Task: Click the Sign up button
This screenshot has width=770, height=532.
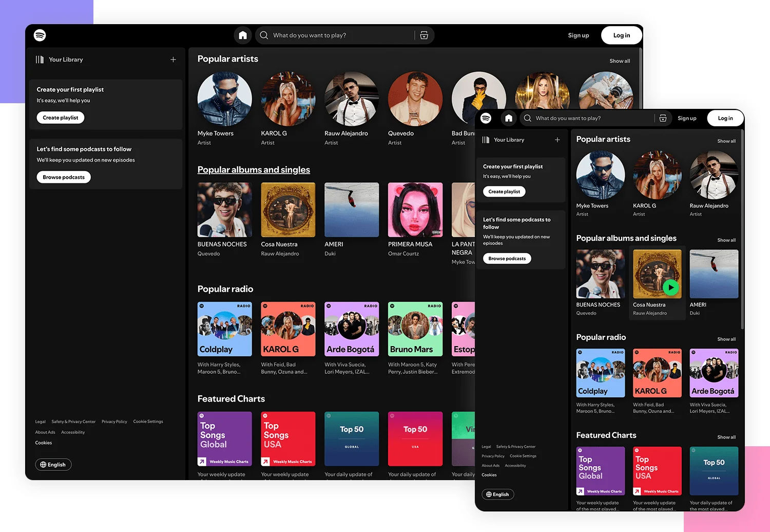Action: click(578, 35)
